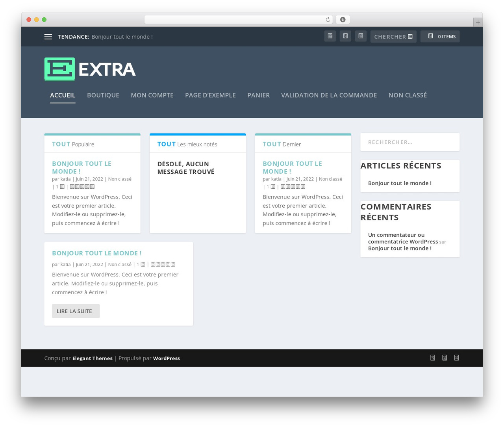
Task: Click the first footer social icon
Action: click(433, 358)
